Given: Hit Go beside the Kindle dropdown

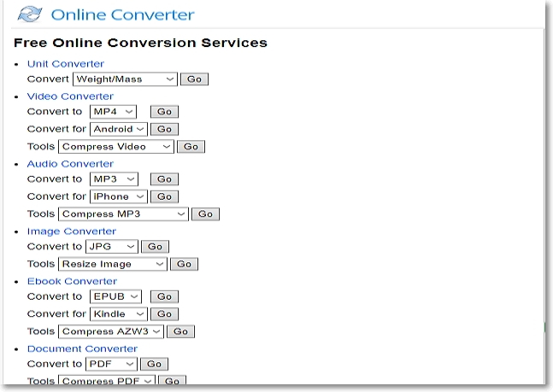Looking at the screenshot, I should coord(165,314).
